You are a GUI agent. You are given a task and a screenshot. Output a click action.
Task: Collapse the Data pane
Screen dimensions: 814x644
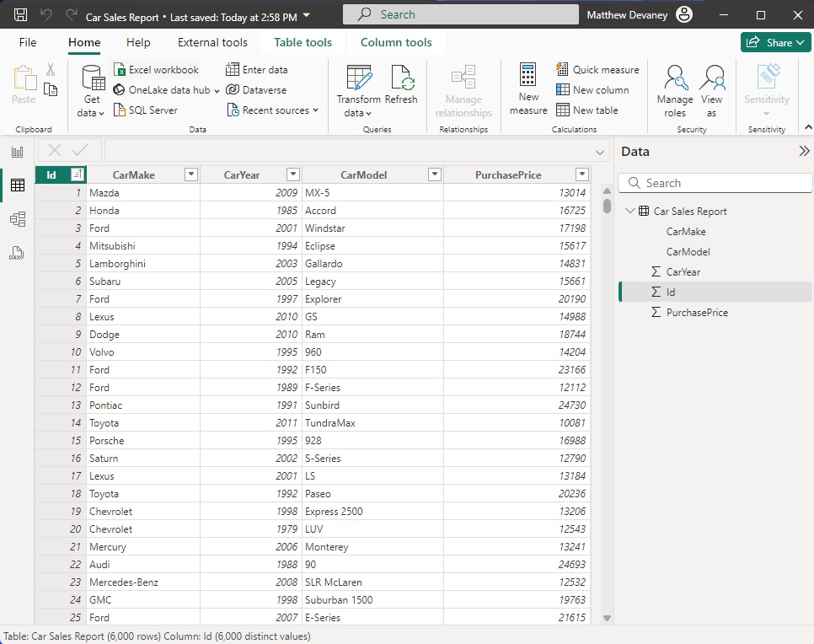tap(804, 151)
